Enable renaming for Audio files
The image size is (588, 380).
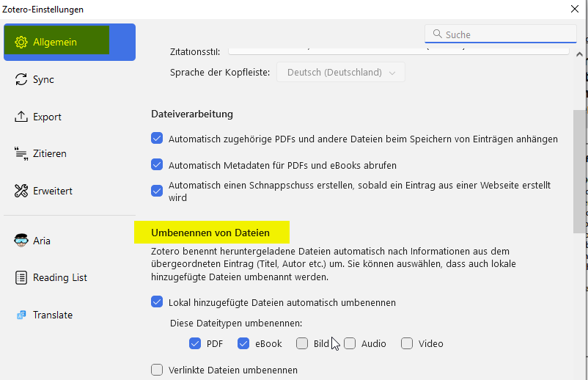350,343
